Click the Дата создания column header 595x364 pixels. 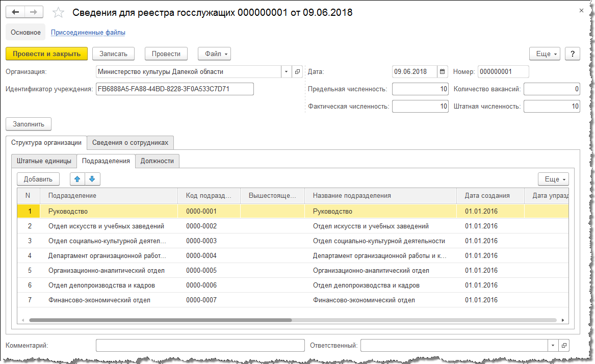pos(490,196)
